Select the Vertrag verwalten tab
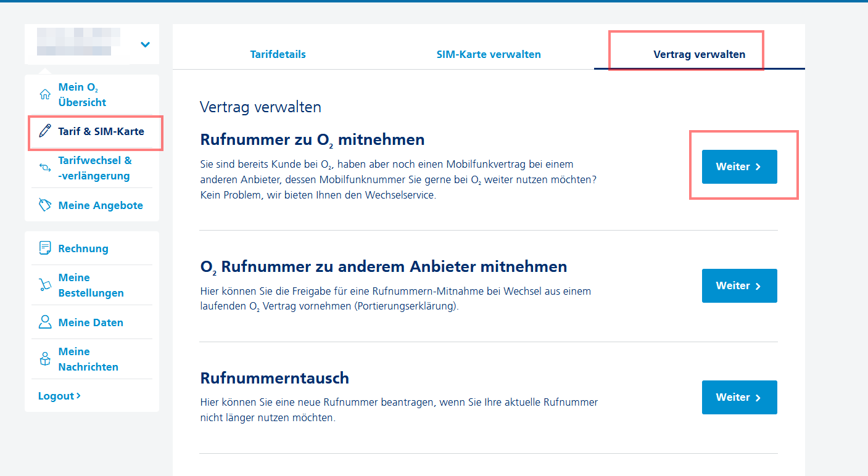This screenshot has width=868, height=476. pos(700,54)
